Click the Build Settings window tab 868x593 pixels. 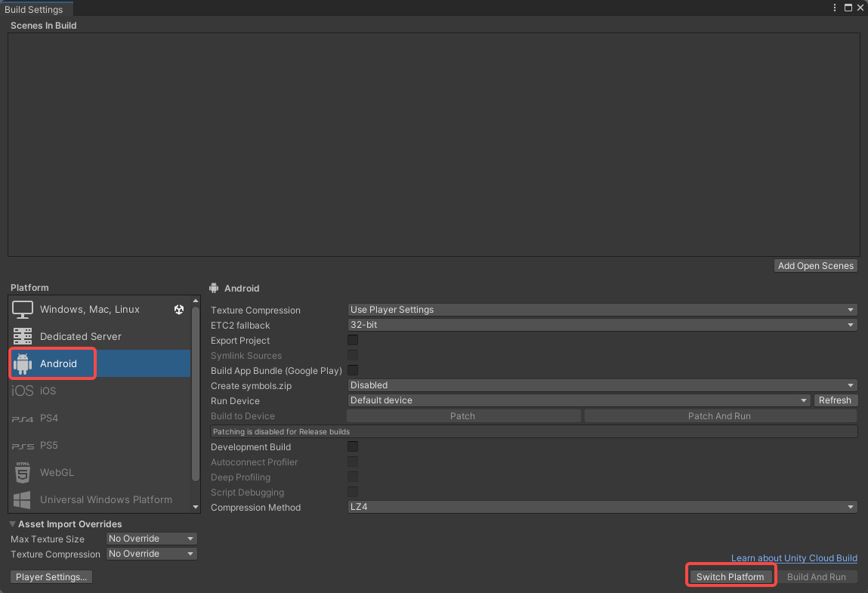pyautogui.click(x=34, y=10)
